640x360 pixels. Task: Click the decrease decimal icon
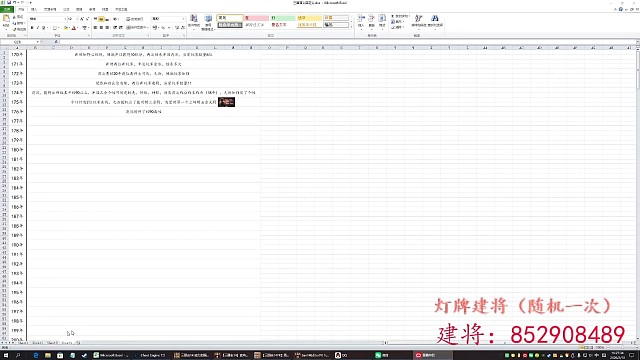click(182, 28)
